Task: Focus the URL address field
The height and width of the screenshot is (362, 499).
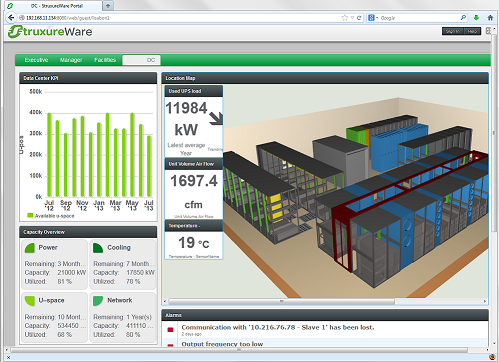Action: [x=180, y=18]
